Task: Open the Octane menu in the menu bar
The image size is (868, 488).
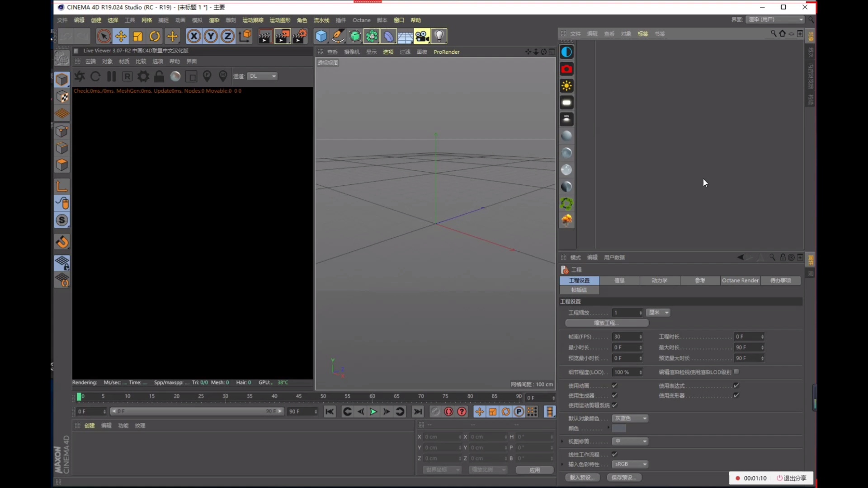Action: coord(361,20)
